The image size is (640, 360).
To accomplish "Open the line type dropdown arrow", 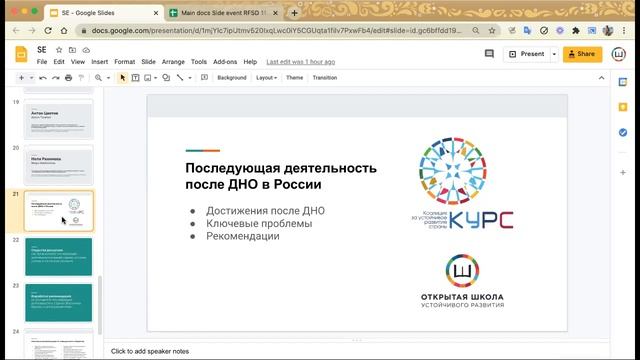I will pos(190,78).
